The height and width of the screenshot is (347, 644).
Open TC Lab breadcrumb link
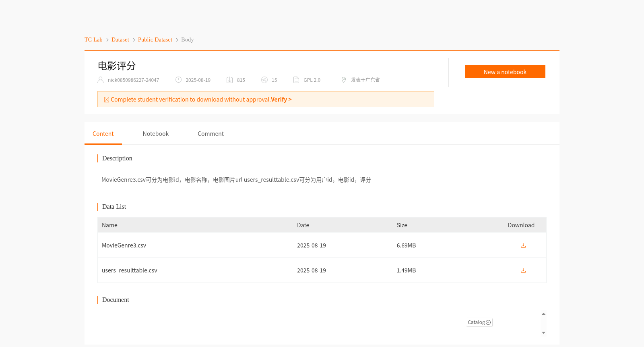(x=93, y=39)
